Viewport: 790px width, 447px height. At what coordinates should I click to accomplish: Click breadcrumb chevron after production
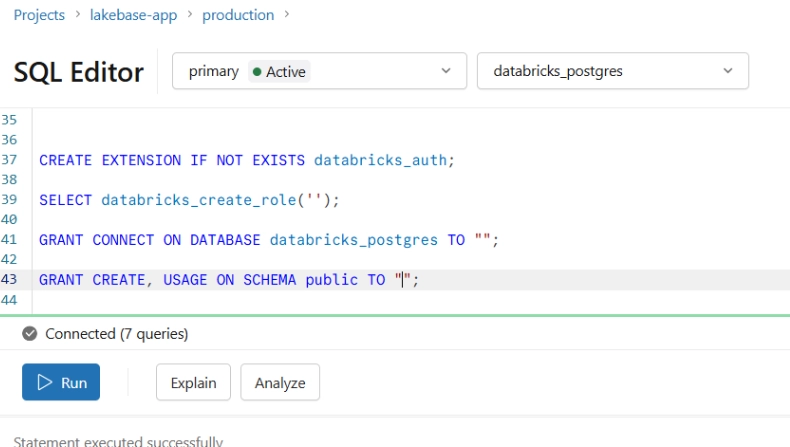(287, 15)
